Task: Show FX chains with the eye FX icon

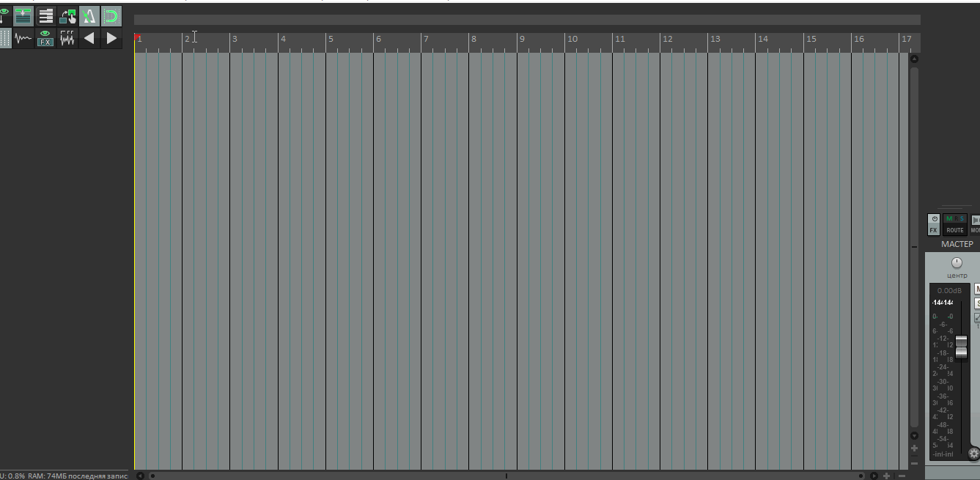Action: coord(45,38)
